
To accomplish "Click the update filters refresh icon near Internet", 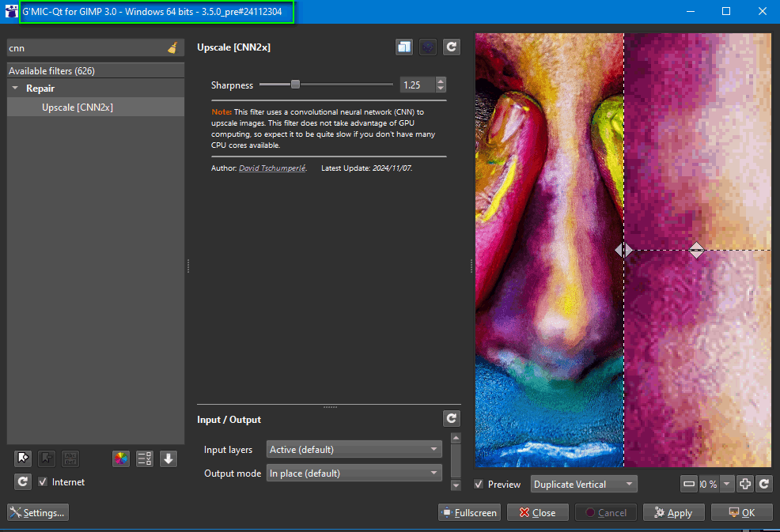I will pos(23,481).
